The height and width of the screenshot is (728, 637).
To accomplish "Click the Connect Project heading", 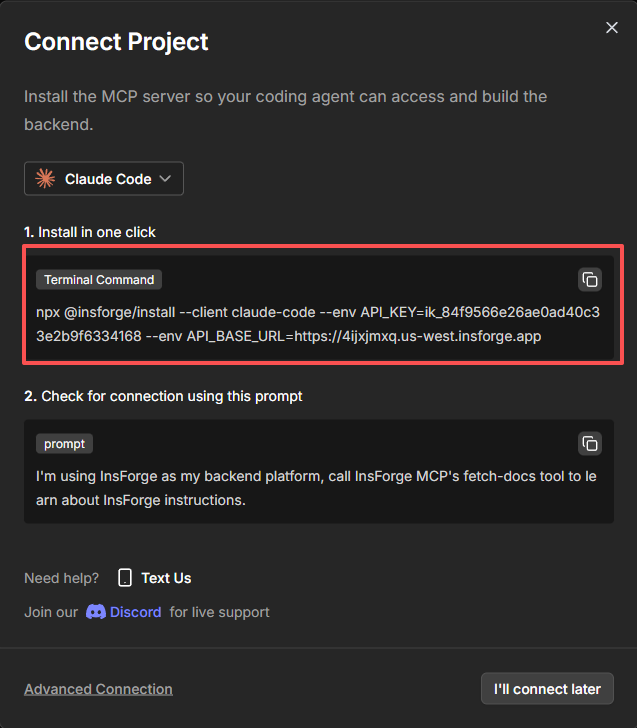I will 116,42.
